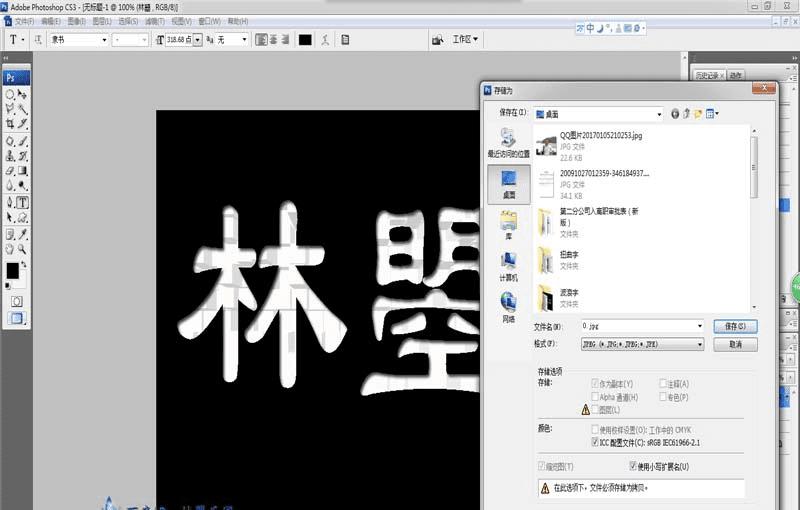Image resolution: width=800 pixels, height=510 pixels.
Task: Reset default foreground and background colors
Action: pyautogui.click(x=8, y=286)
